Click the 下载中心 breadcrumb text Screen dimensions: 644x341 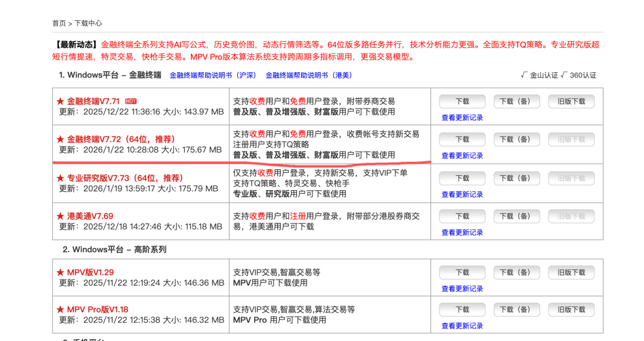click(x=88, y=23)
